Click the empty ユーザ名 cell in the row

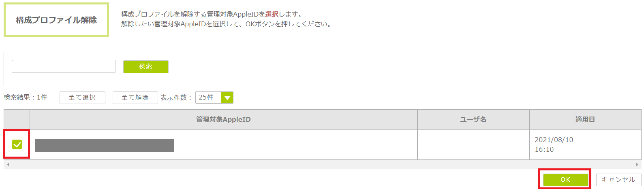coord(473,144)
